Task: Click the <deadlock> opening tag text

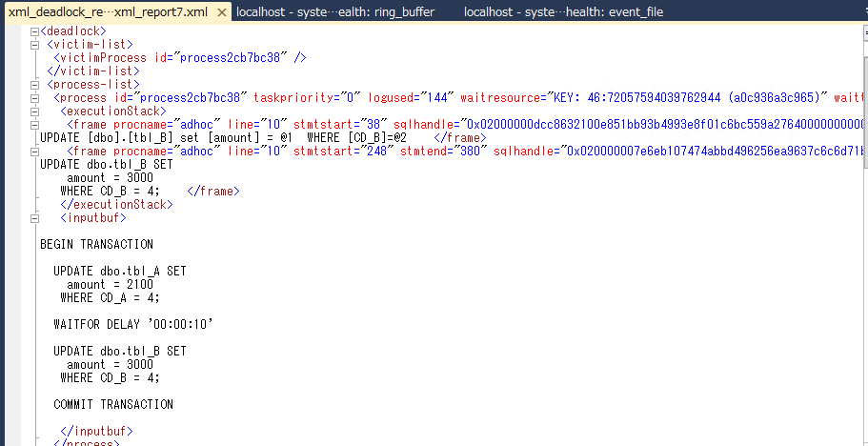Action: [x=73, y=31]
